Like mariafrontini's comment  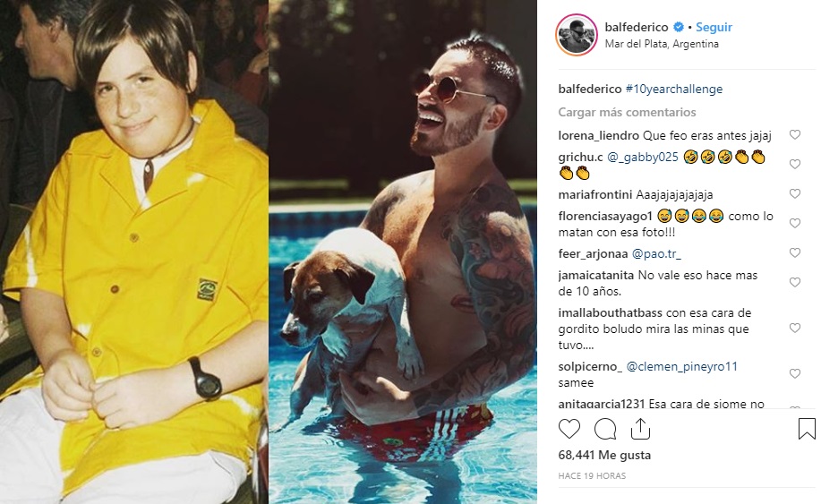pyautogui.click(x=795, y=193)
